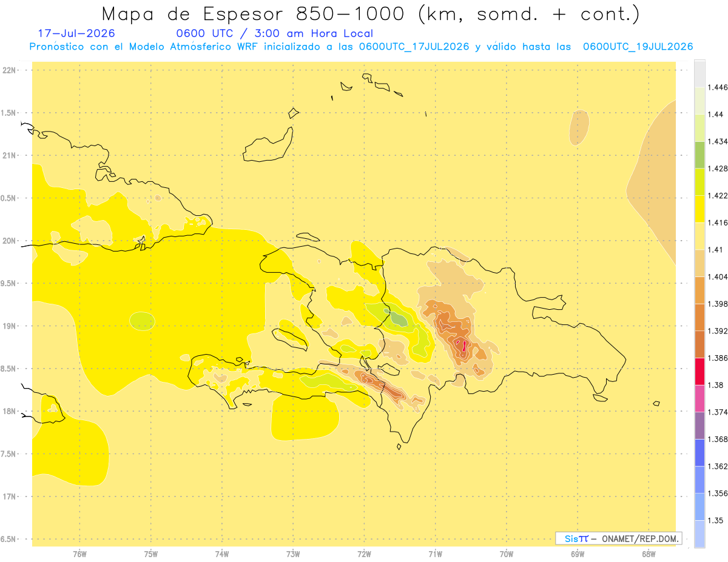Click the legend value 1.434
728x562 pixels.
pyautogui.click(x=718, y=142)
